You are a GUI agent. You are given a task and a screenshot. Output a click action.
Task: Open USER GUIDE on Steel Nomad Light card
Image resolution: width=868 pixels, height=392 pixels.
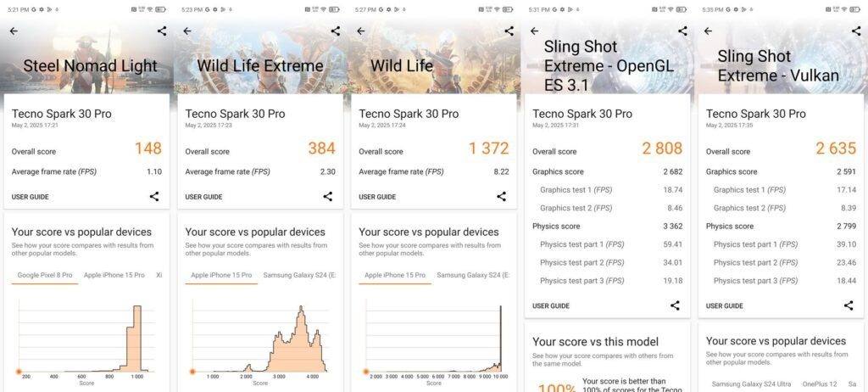30,197
